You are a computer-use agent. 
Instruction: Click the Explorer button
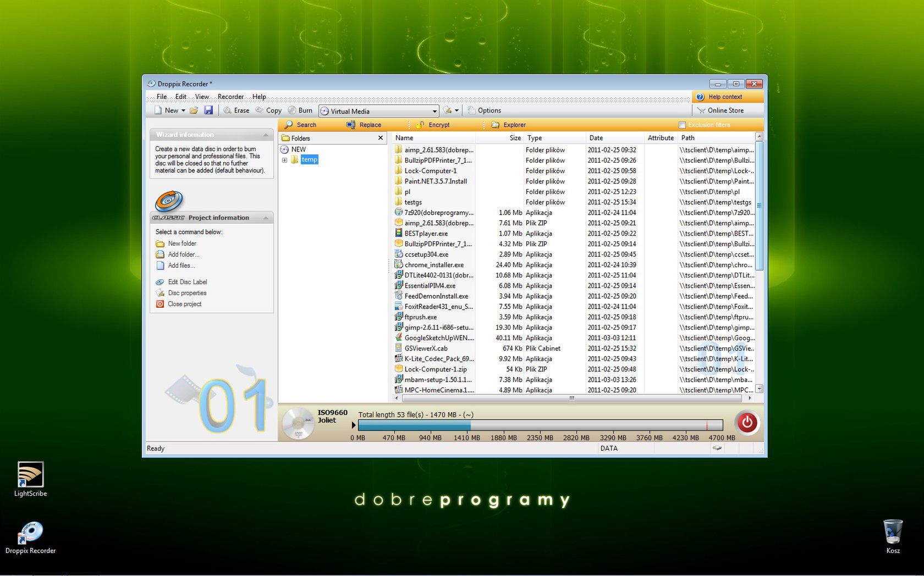[x=508, y=125]
